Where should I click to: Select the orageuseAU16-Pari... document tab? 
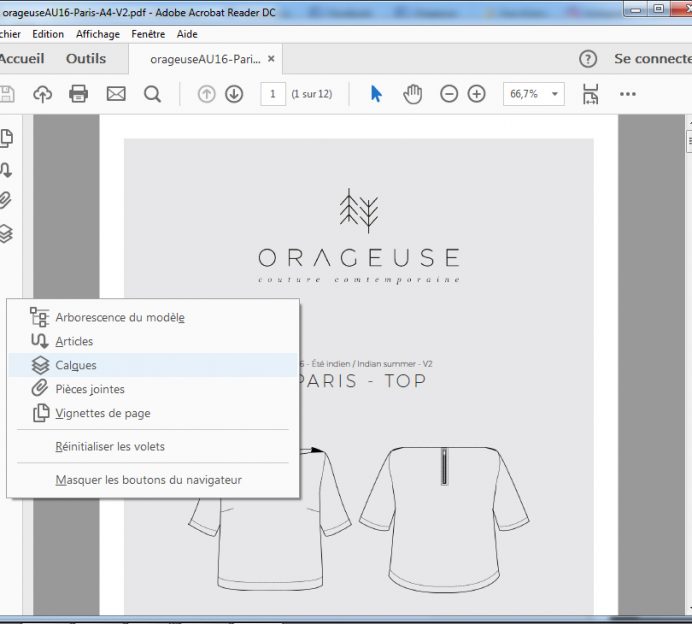point(205,59)
